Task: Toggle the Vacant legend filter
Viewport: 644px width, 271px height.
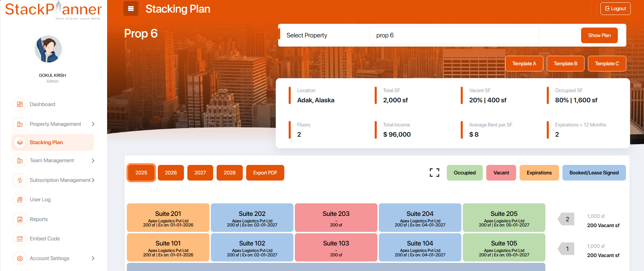Action: coord(501,173)
